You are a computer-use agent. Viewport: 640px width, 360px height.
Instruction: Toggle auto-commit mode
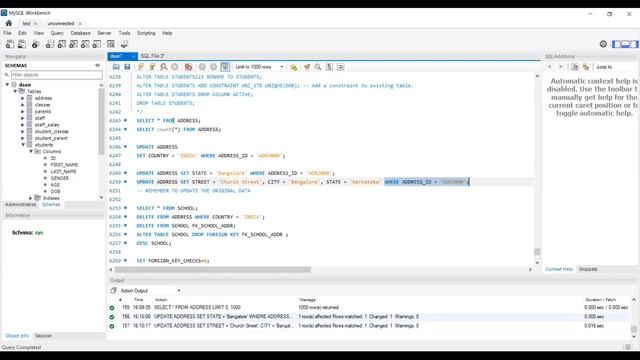tap(225, 67)
